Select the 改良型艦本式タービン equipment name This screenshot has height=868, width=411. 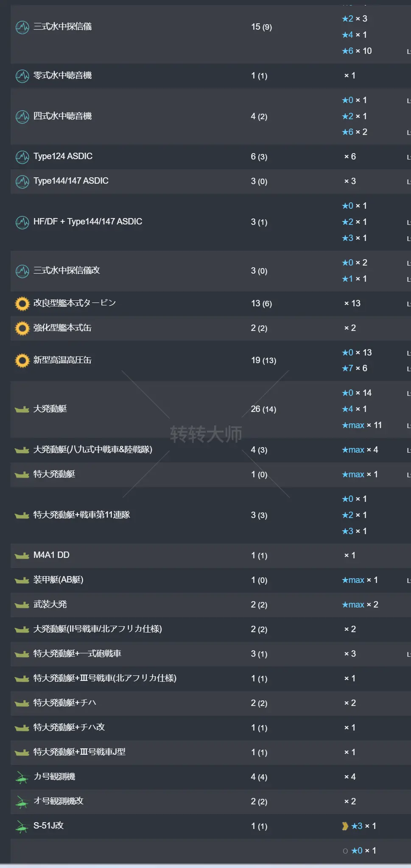coord(75,303)
